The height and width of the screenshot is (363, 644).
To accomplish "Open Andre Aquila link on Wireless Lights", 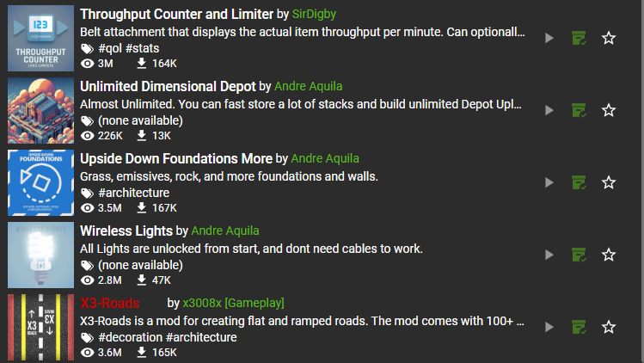I will click(x=225, y=231).
